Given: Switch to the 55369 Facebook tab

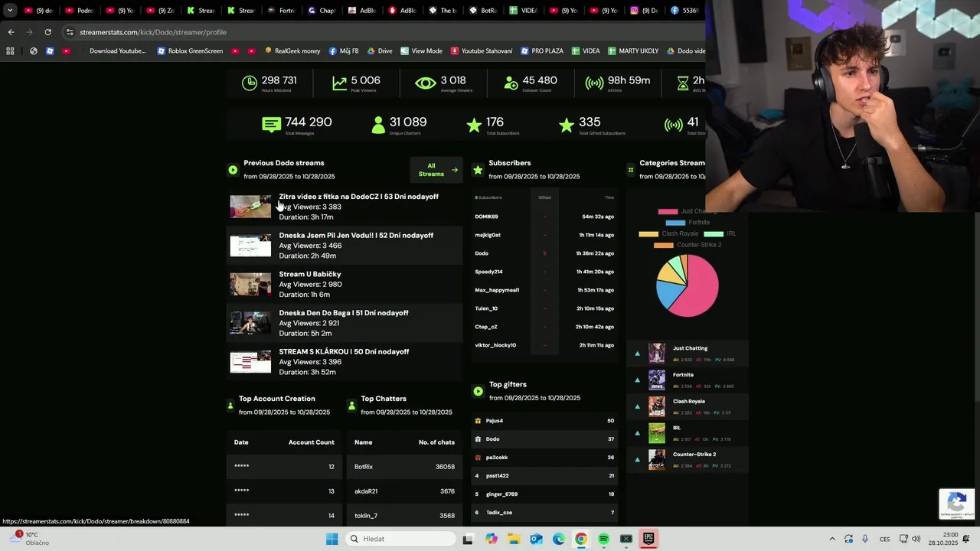Looking at the screenshot, I should point(684,11).
